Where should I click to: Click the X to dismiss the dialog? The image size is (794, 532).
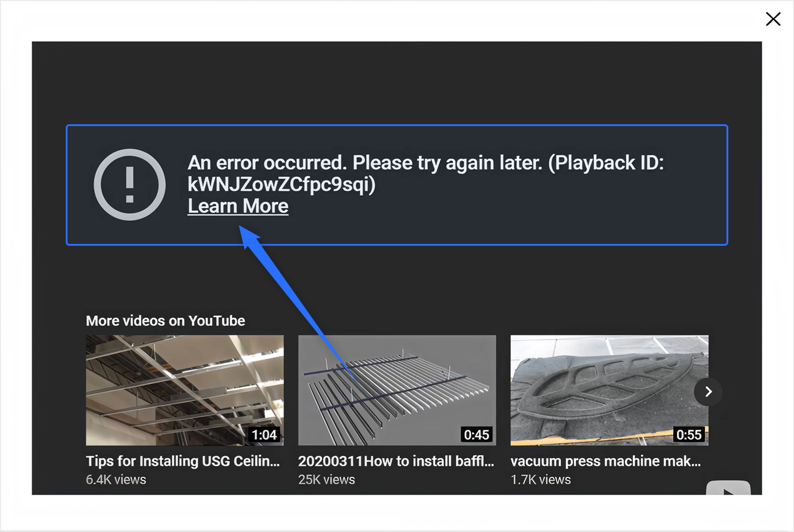[x=773, y=19]
